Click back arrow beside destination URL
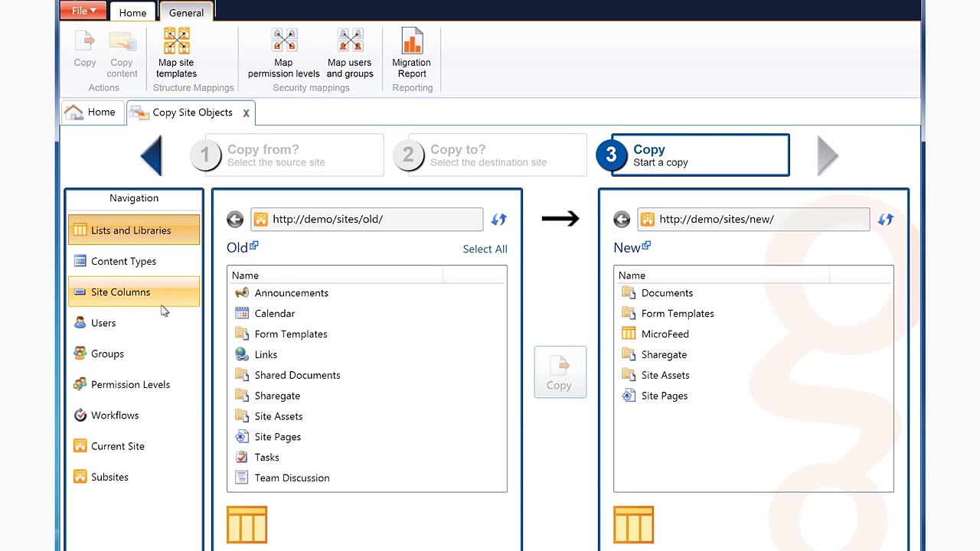 tap(622, 220)
